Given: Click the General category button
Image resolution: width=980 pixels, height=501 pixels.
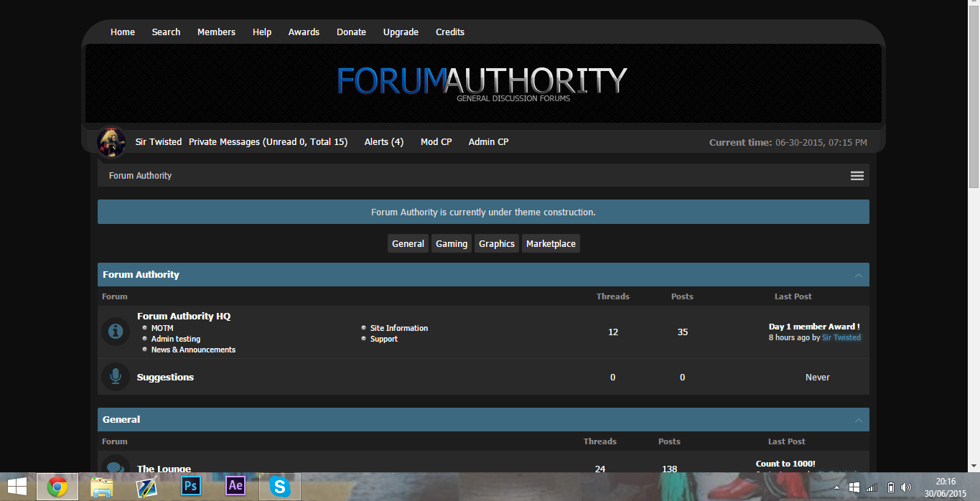Looking at the screenshot, I should (x=408, y=243).
